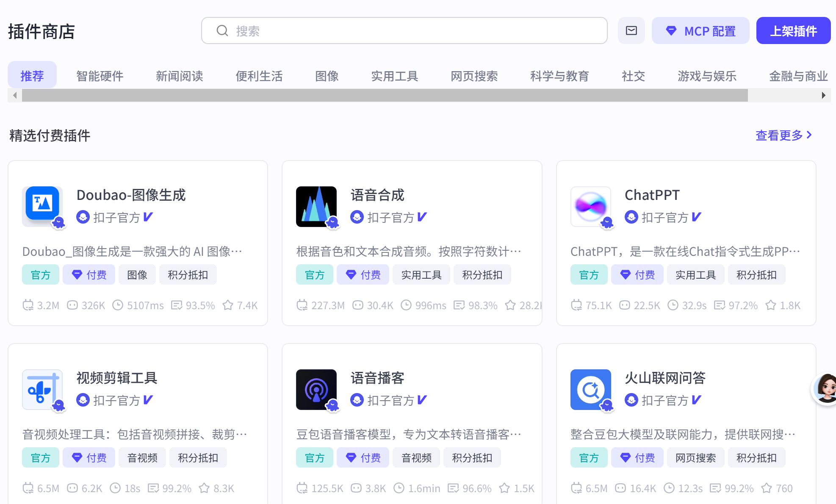Open the 便利生活 category tab
Viewport: 836px width, 504px height.
(259, 76)
